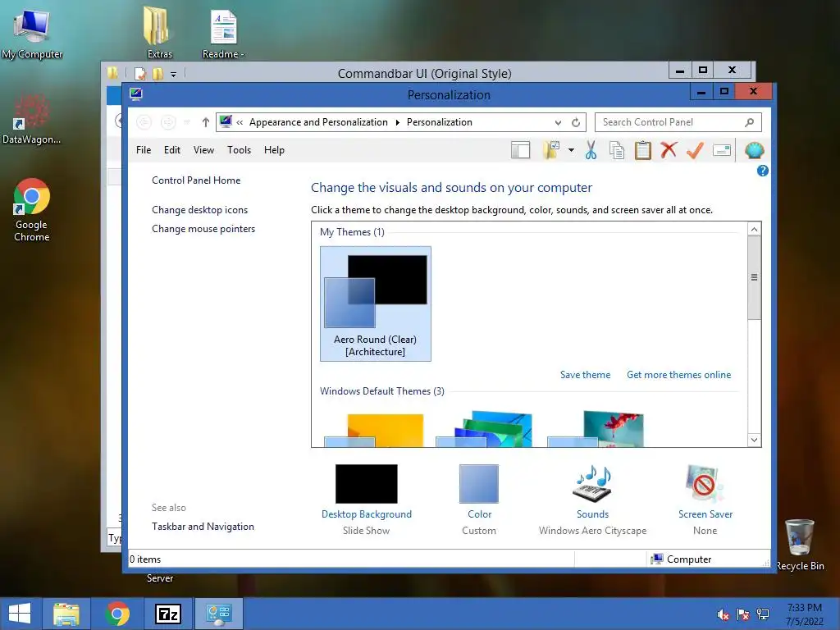This screenshot has width=840, height=630.
Task: Select the Google Chrome desktop shortcut
Action: click(32, 210)
